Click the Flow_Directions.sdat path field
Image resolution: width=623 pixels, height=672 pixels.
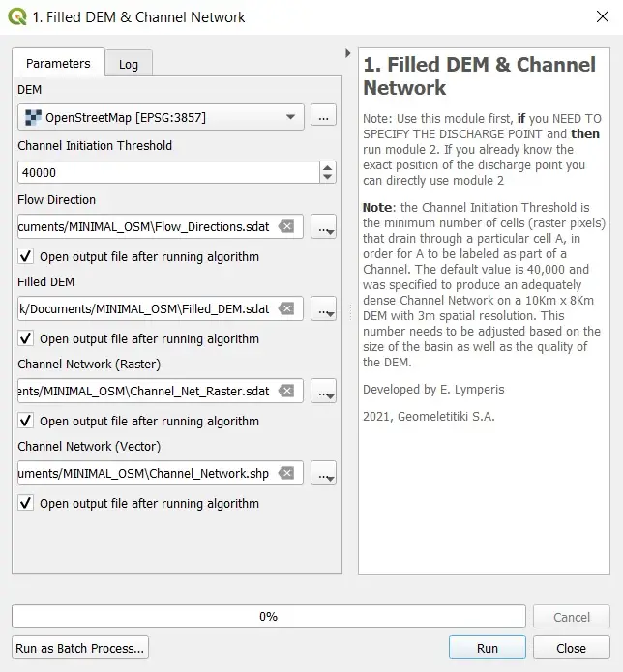(161, 226)
